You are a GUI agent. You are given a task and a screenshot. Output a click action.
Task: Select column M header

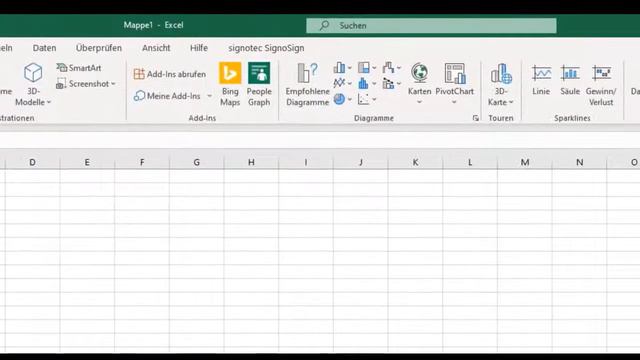tap(524, 162)
